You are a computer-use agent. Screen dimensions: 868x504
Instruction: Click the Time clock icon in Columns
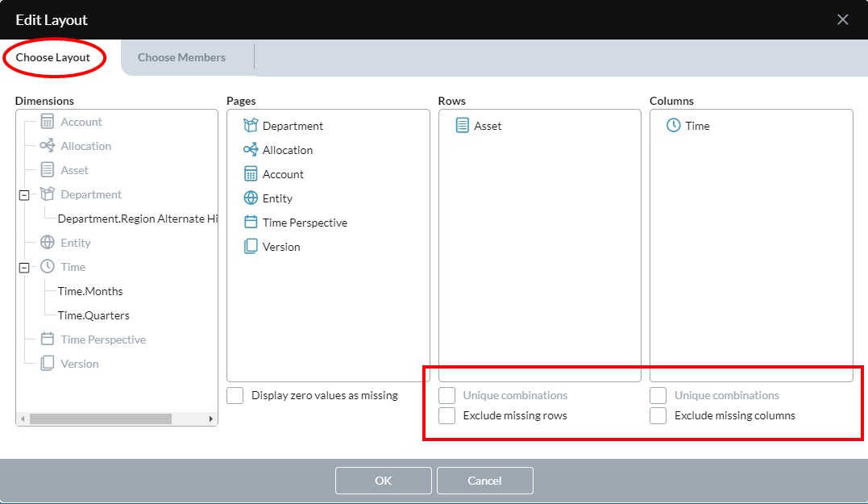point(673,126)
